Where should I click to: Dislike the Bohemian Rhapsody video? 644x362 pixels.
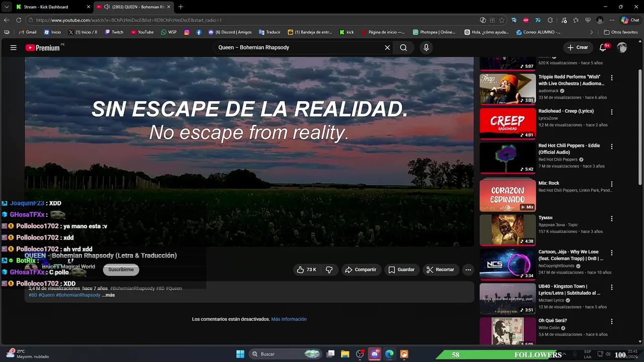point(329,270)
